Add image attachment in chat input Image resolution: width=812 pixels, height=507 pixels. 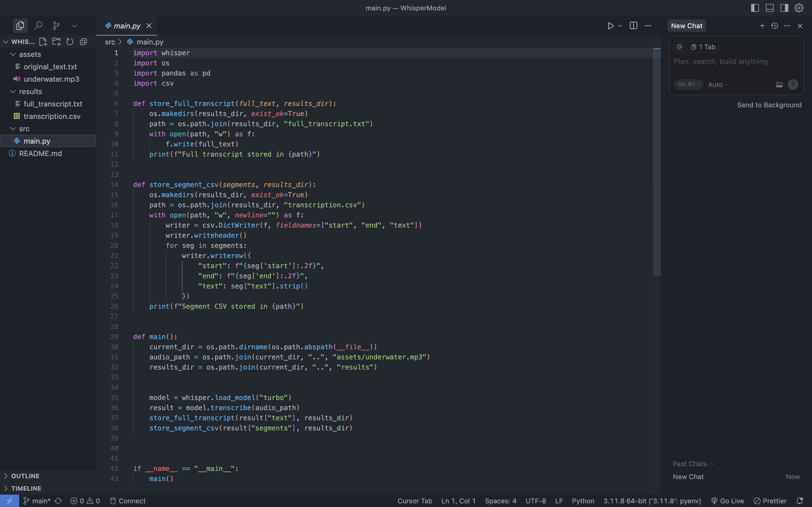[x=779, y=85]
